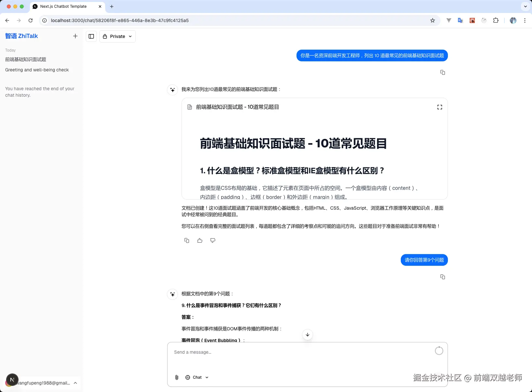Click the sparkle assistant avatar icon
The width and height of the screenshot is (532, 392).
coord(172,90)
